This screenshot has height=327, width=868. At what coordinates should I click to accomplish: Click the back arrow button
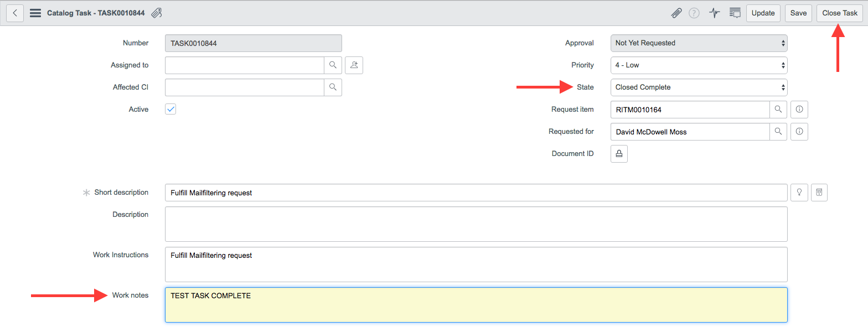(x=15, y=13)
